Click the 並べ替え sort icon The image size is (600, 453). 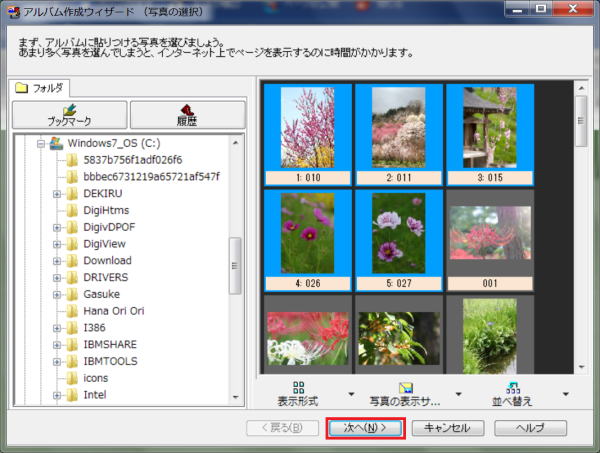[x=513, y=388]
